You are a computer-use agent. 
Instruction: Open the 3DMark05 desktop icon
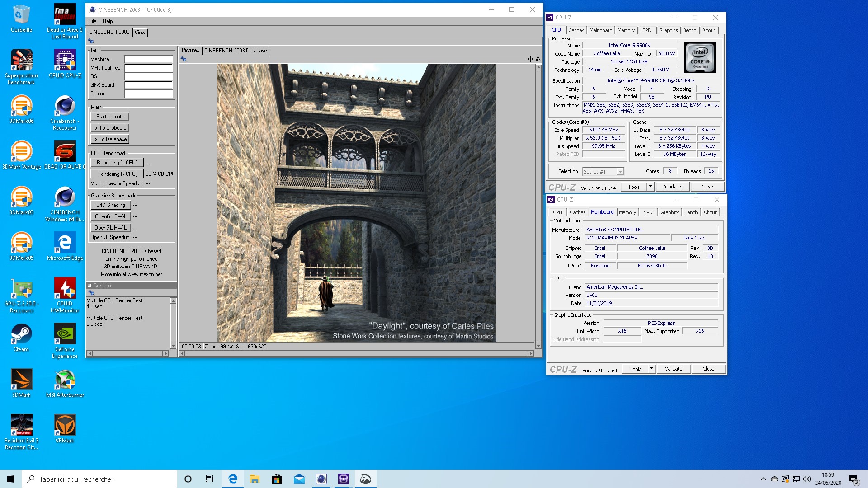pos(21,246)
